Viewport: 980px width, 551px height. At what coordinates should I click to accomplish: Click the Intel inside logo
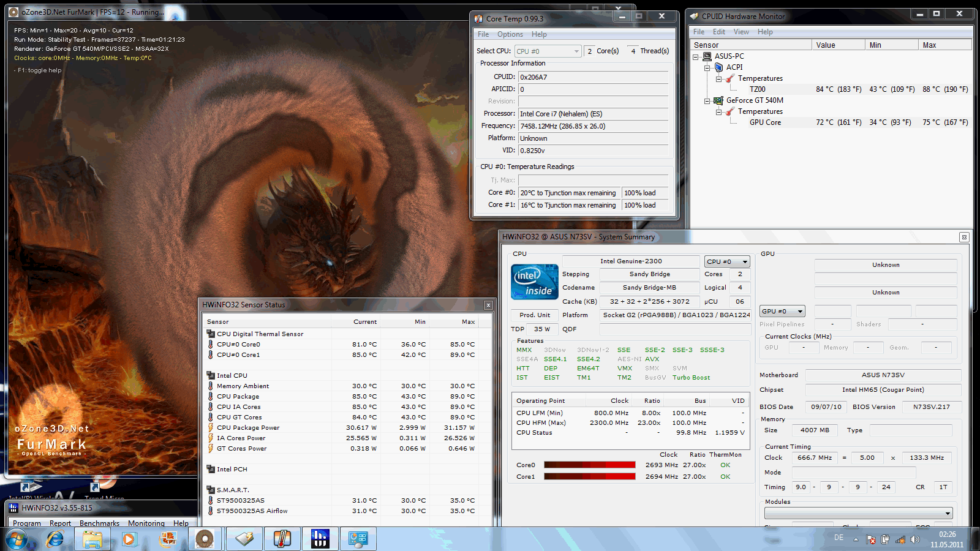[535, 282]
